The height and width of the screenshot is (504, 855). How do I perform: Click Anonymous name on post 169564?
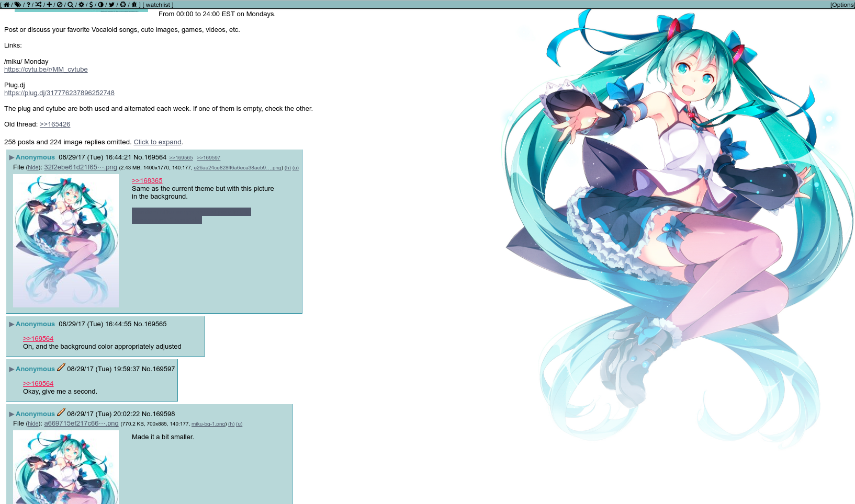[35, 157]
